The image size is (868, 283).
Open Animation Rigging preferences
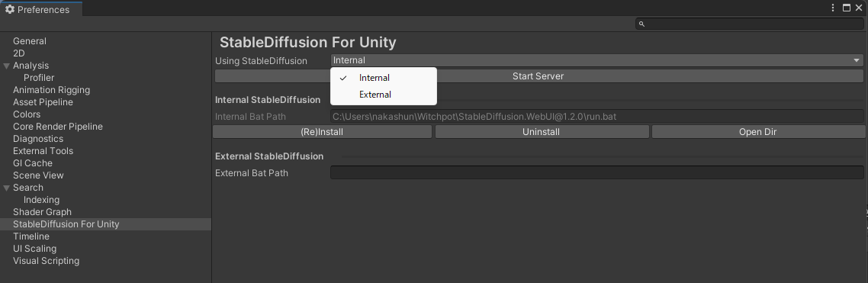(x=51, y=90)
